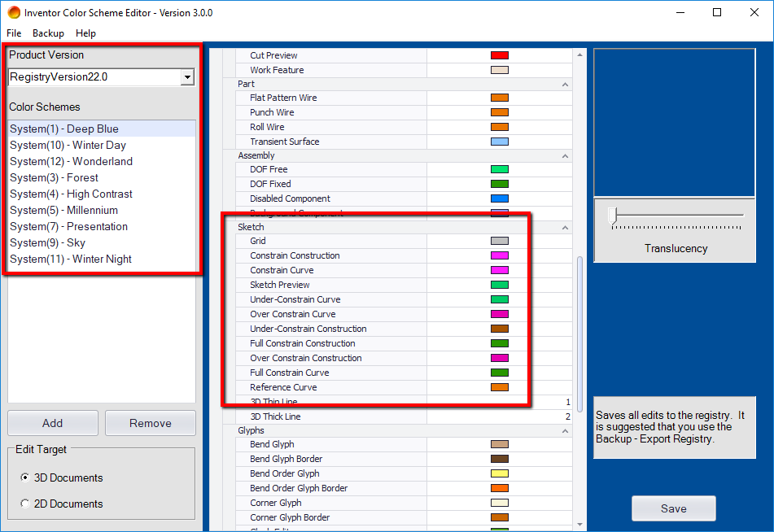The height and width of the screenshot is (532, 774).
Task: Select System(7) - Presentation color scheme
Action: coord(102,226)
